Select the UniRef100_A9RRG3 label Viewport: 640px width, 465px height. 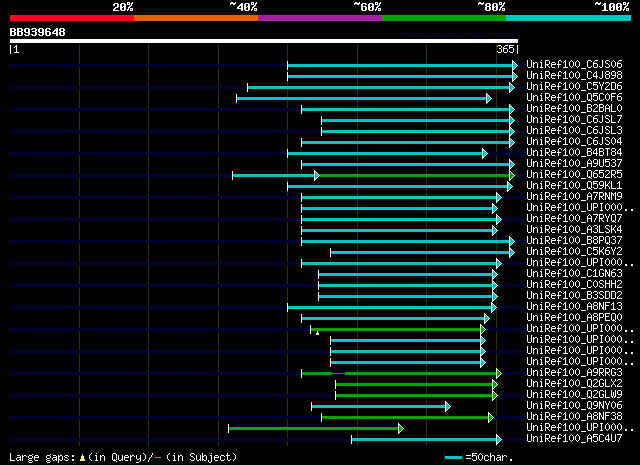coord(574,373)
